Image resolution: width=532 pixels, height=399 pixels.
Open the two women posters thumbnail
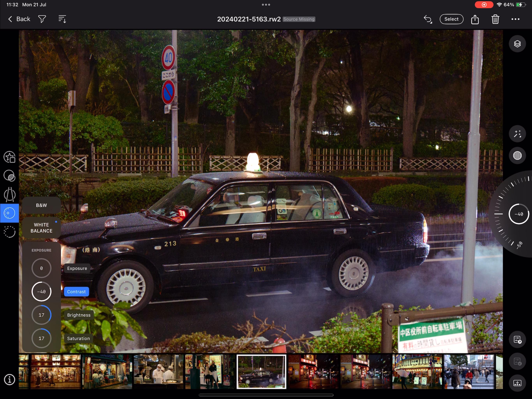point(210,371)
